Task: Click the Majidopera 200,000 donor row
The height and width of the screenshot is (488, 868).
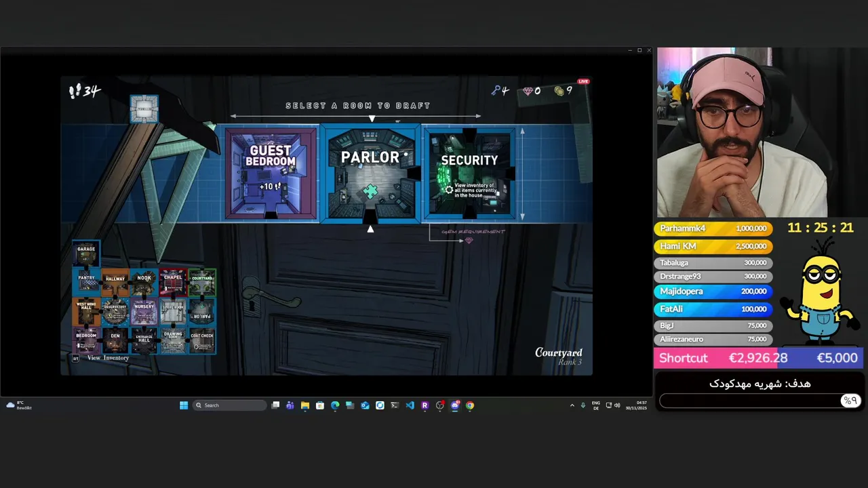Action: tap(712, 291)
